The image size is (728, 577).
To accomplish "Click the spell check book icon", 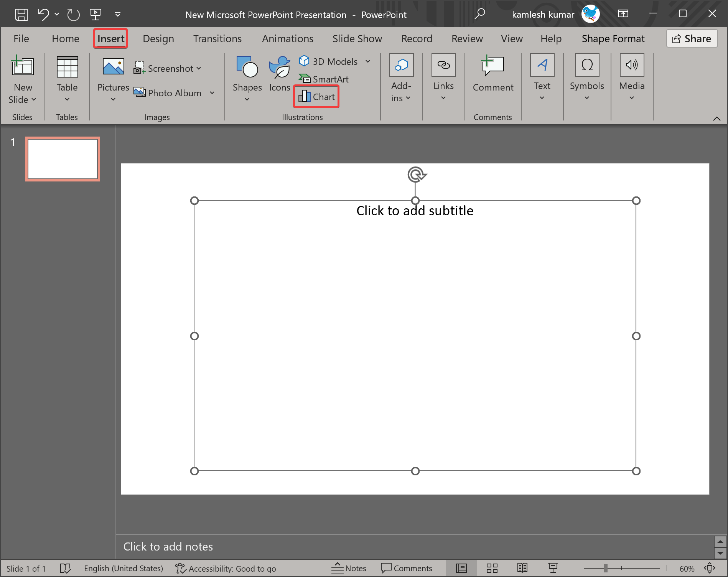I will pos(66,568).
